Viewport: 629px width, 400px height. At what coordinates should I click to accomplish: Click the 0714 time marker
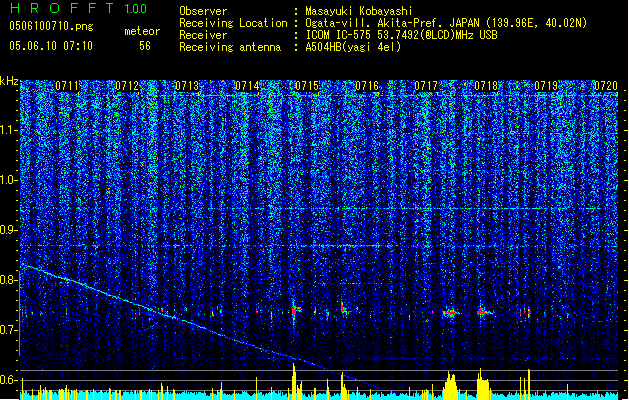[x=247, y=86]
